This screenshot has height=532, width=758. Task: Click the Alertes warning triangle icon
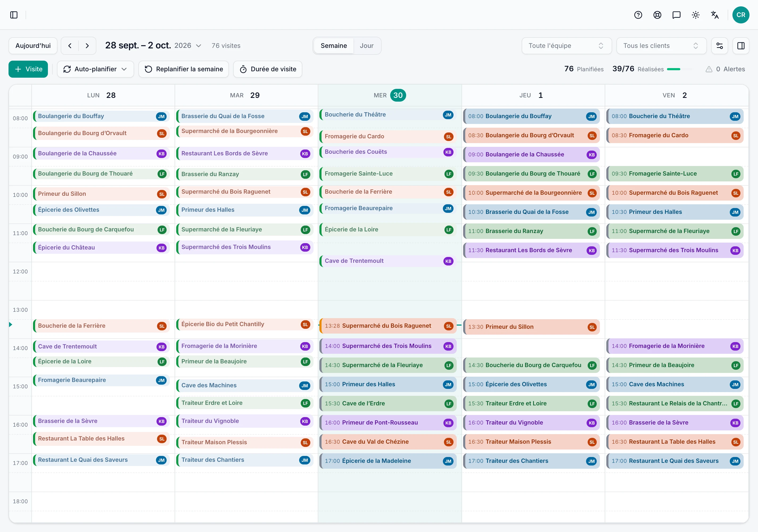tap(709, 69)
